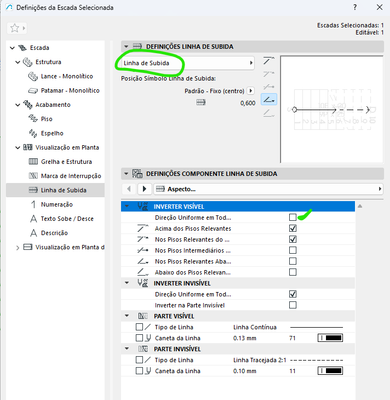Click next page arrow beside Aspecto
The image size is (390, 400).
(144, 189)
